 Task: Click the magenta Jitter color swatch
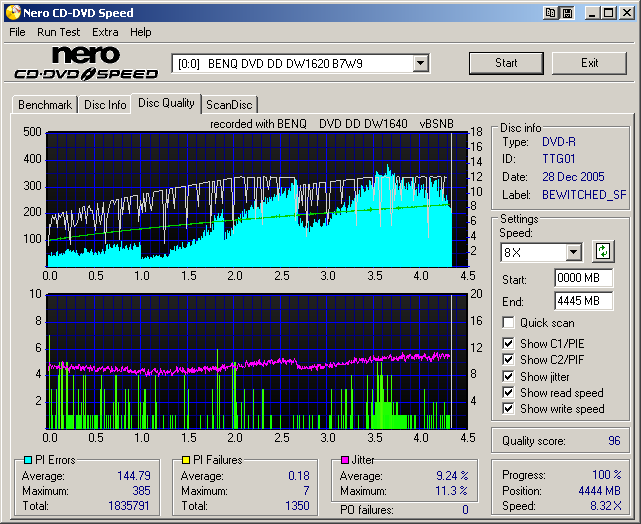point(345,460)
